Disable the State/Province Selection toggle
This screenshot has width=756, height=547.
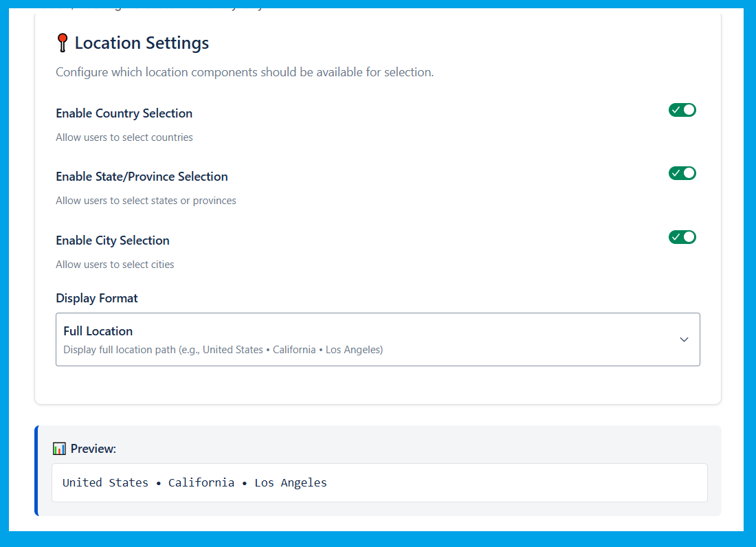click(x=682, y=173)
